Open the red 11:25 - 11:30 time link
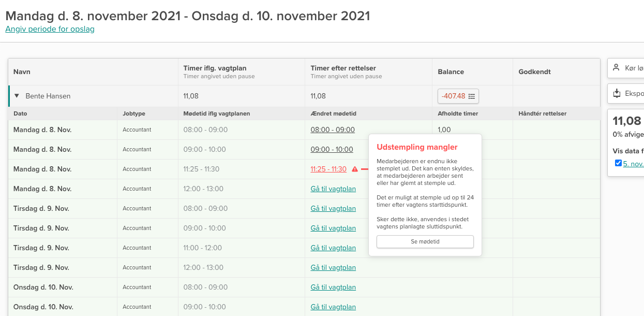 click(328, 169)
